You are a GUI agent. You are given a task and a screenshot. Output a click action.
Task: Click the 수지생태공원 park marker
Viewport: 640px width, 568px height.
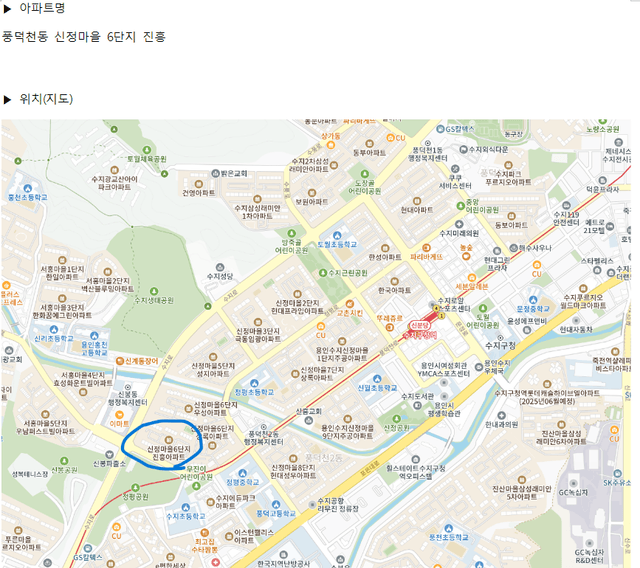tap(154, 291)
